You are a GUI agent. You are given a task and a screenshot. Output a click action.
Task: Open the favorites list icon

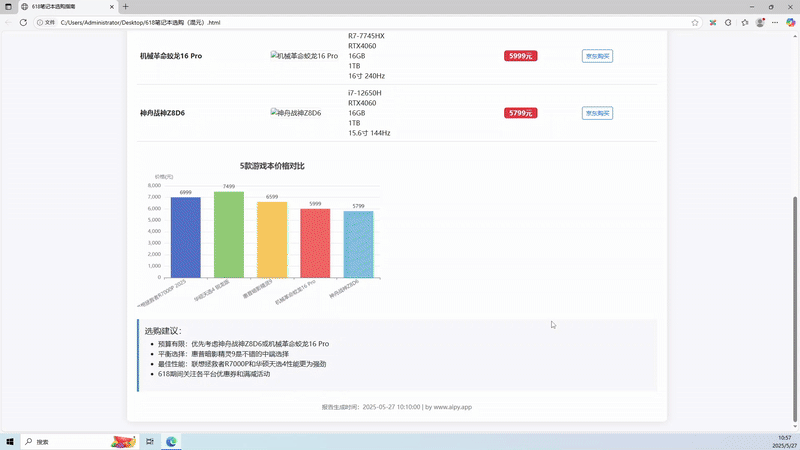pos(744,22)
